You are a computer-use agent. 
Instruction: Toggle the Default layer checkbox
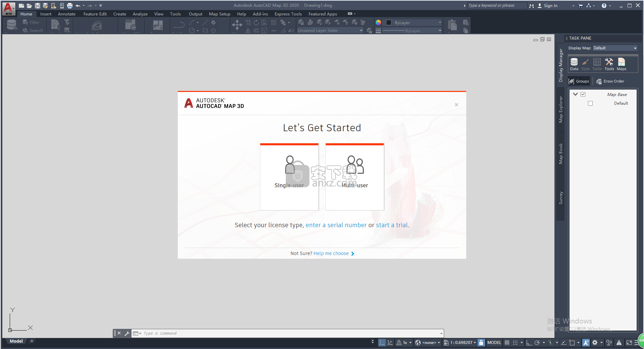[x=590, y=103]
